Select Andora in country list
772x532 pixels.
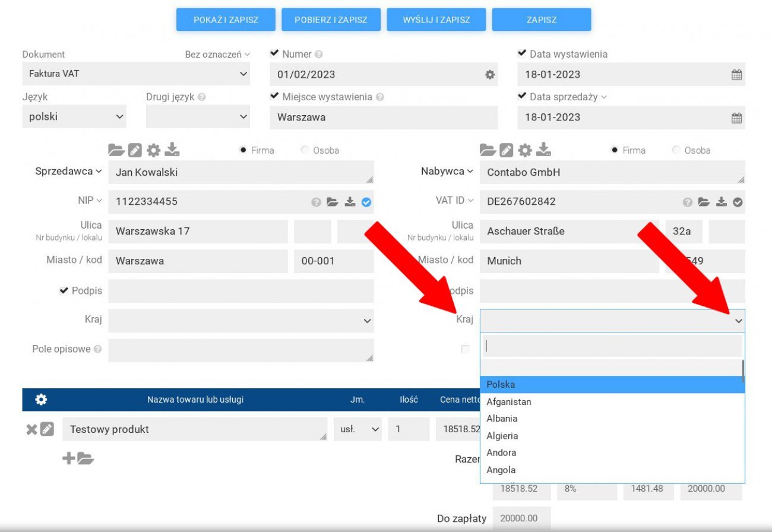[x=612, y=452]
